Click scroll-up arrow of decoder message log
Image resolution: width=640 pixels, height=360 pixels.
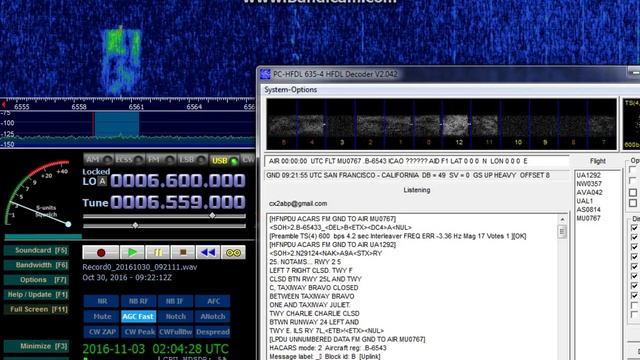pos(562,220)
